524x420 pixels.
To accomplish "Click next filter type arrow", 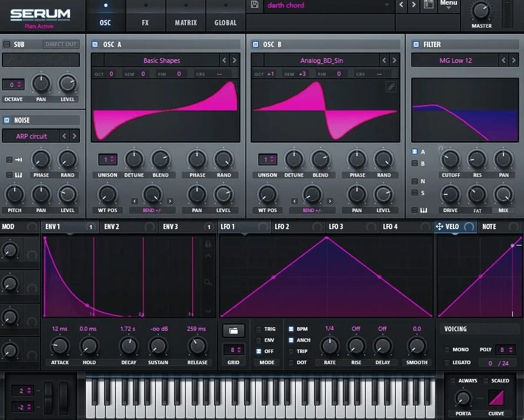I will 513,61.
